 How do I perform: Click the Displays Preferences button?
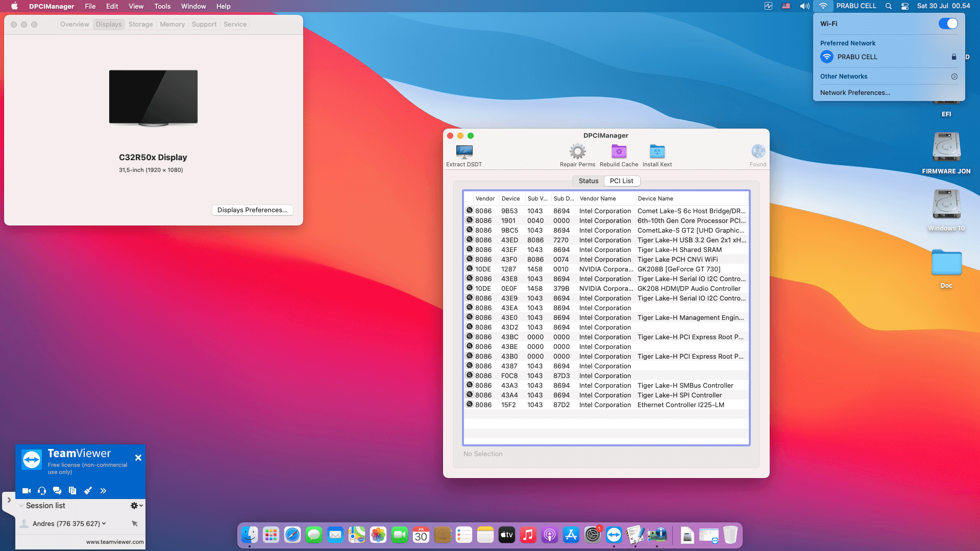[x=252, y=210]
